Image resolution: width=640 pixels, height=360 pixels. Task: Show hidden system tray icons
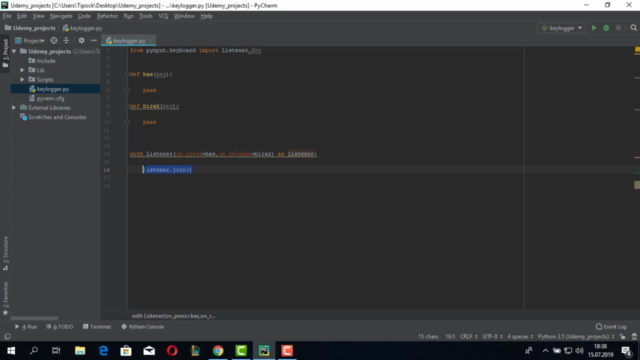click(545, 351)
